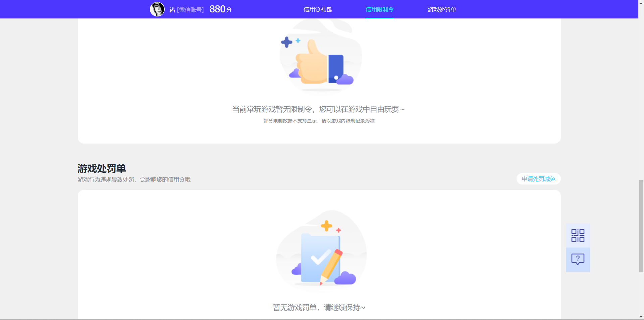Image resolution: width=644 pixels, height=320 pixels.
Task: Click the 暂无游戏罚单，请继续保持~ message
Action: pyautogui.click(x=319, y=307)
